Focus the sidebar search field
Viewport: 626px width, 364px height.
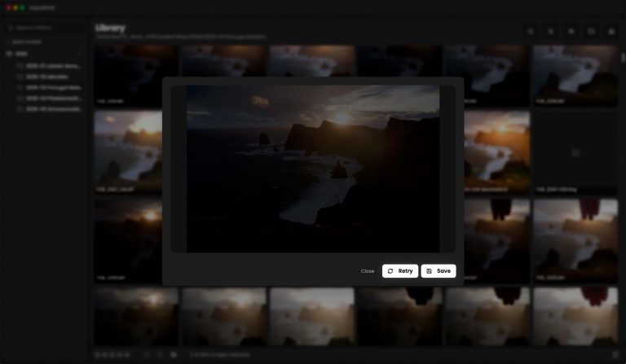tap(44, 28)
